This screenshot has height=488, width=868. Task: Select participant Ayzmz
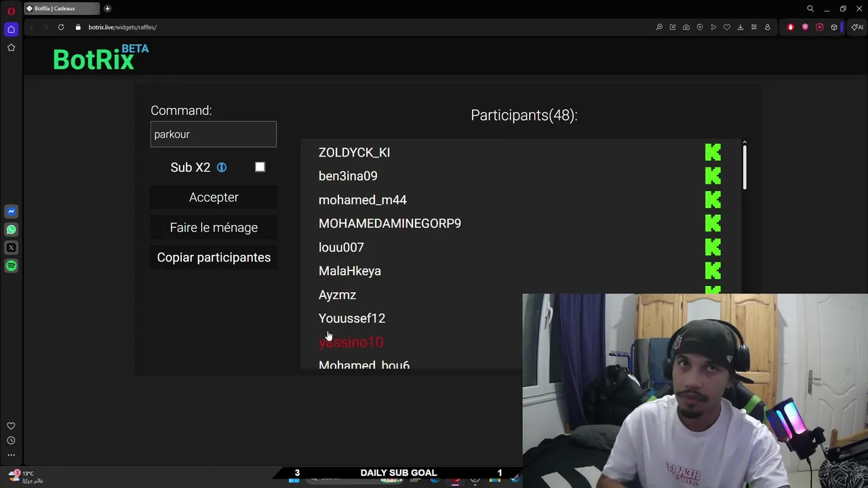tap(337, 295)
